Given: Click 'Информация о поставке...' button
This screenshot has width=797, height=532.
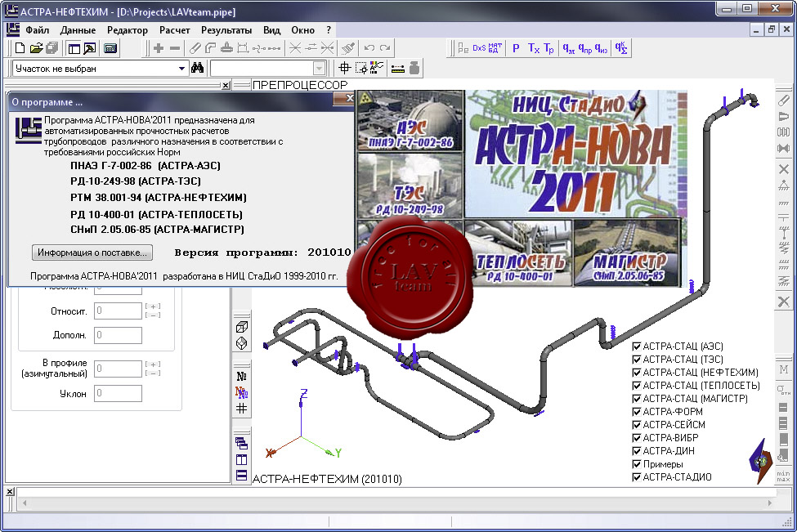Looking at the screenshot, I should click(x=92, y=253).
